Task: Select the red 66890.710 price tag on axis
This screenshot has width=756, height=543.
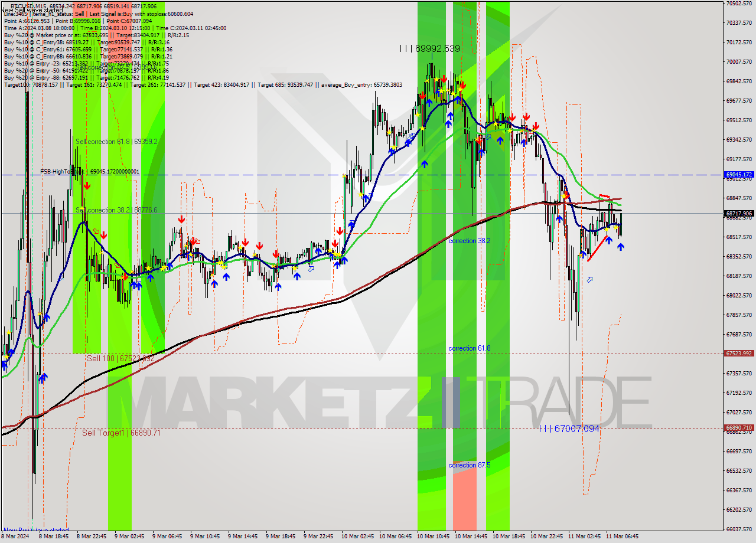Action: coord(739,428)
